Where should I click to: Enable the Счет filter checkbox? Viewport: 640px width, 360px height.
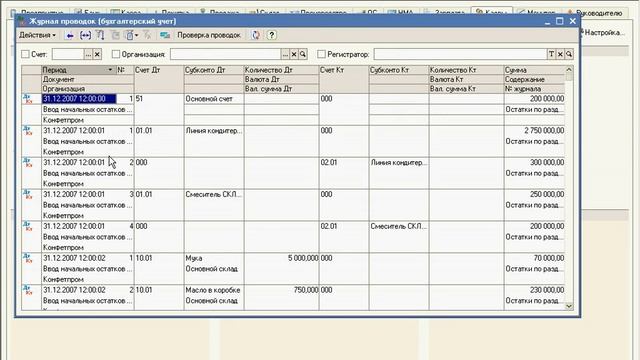[25, 54]
